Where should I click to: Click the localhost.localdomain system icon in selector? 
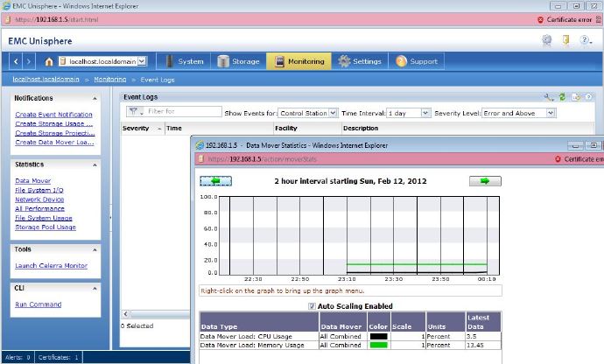tap(63, 61)
